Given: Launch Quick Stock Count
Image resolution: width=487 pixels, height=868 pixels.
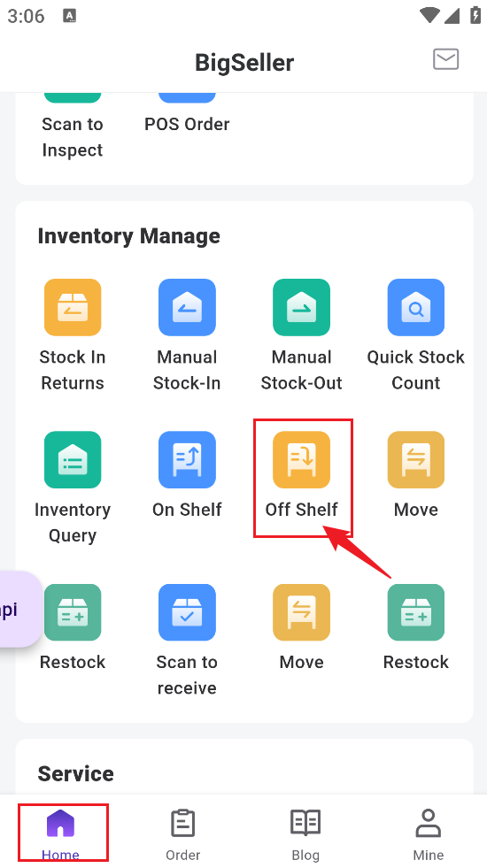Looking at the screenshot, I should (x=415, y=307).
